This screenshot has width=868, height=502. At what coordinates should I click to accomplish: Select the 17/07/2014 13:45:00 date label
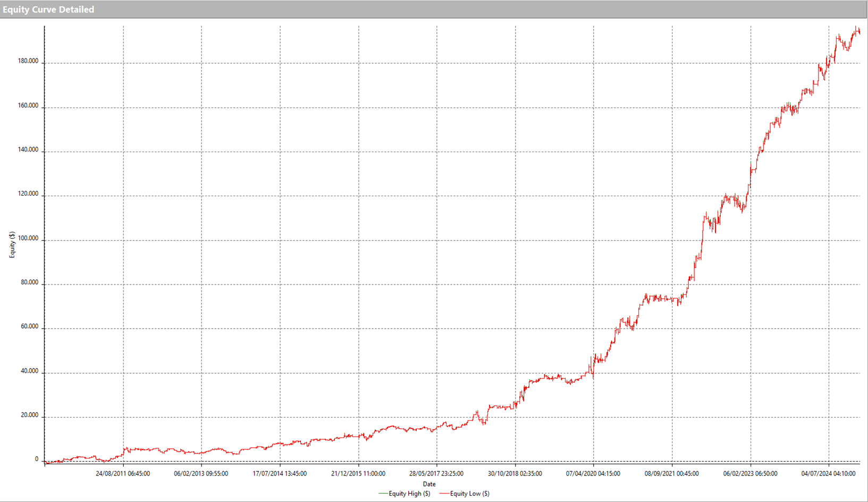point(280,473)
